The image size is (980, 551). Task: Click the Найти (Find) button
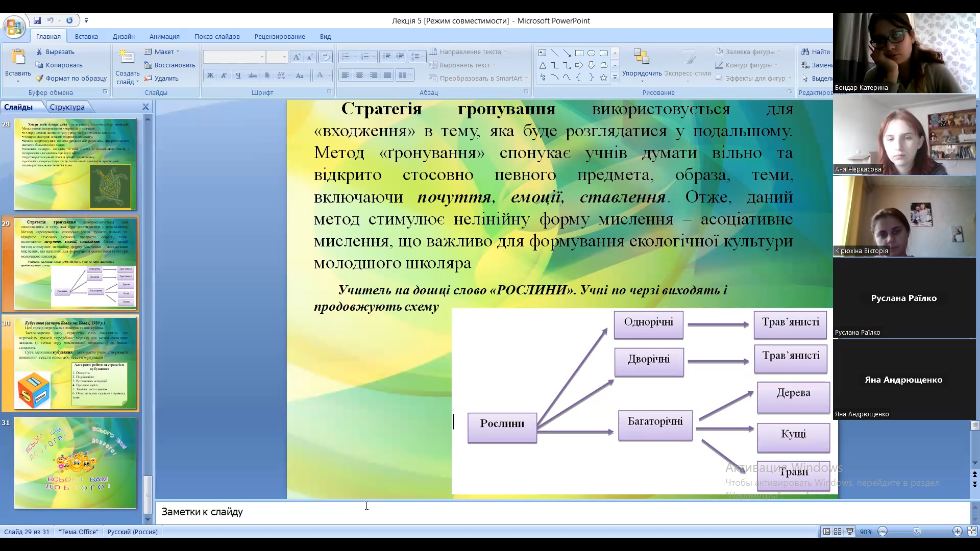pos(816,52)
